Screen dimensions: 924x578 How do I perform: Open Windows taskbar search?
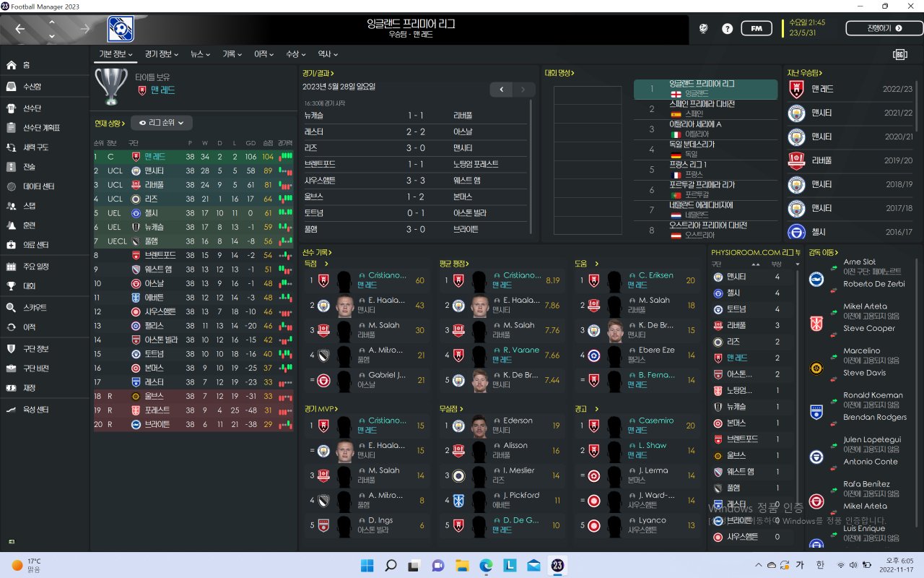(391, 565)
